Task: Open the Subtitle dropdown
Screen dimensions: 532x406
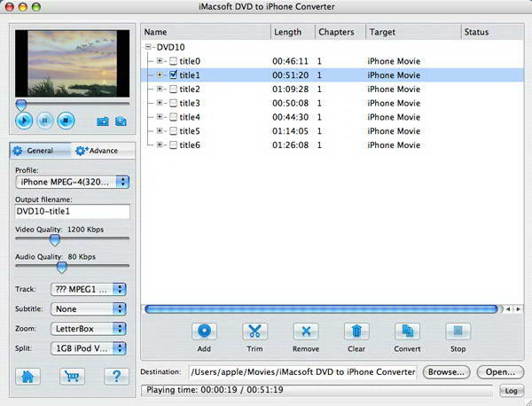Action: click(x=88, y=309)
